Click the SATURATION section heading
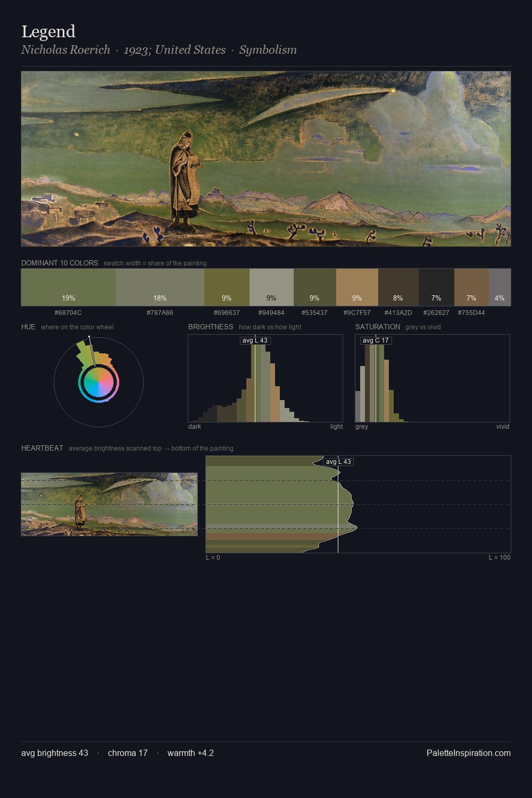 [x=378, y=327]
